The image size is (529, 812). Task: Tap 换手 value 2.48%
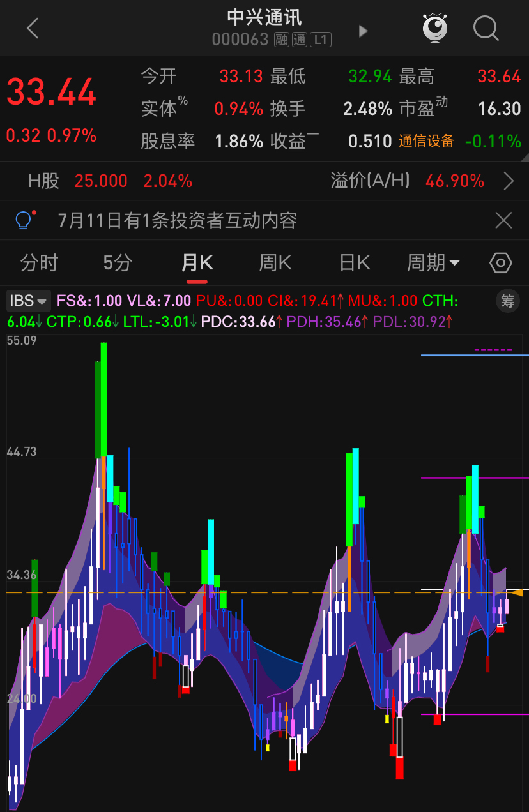click(367, 109)
